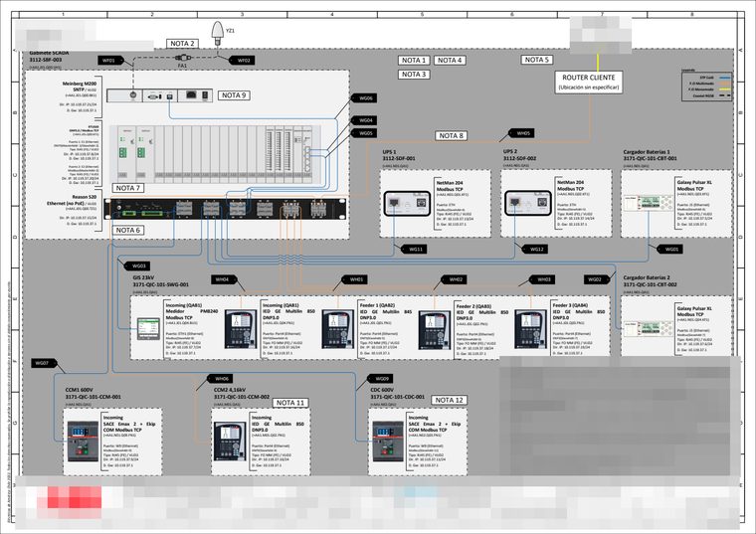
Task: Click the WH05 cable tag
Action: pos(522,133)
